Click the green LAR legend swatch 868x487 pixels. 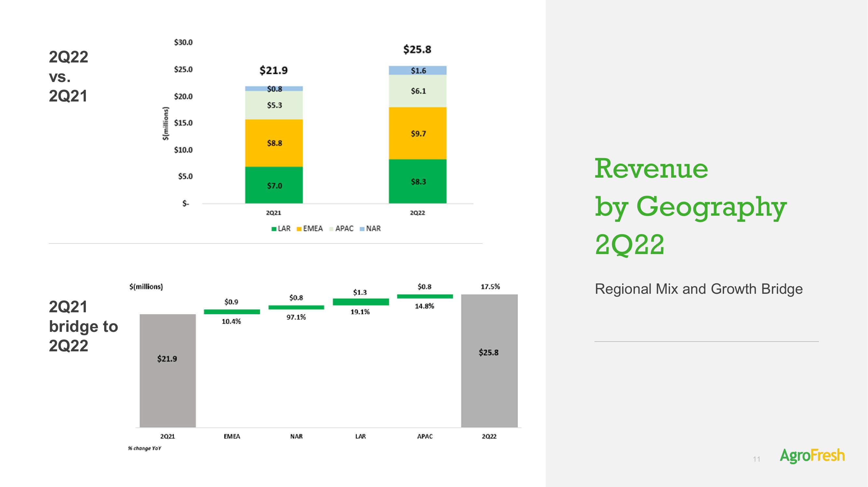click(x=274, y=229)
